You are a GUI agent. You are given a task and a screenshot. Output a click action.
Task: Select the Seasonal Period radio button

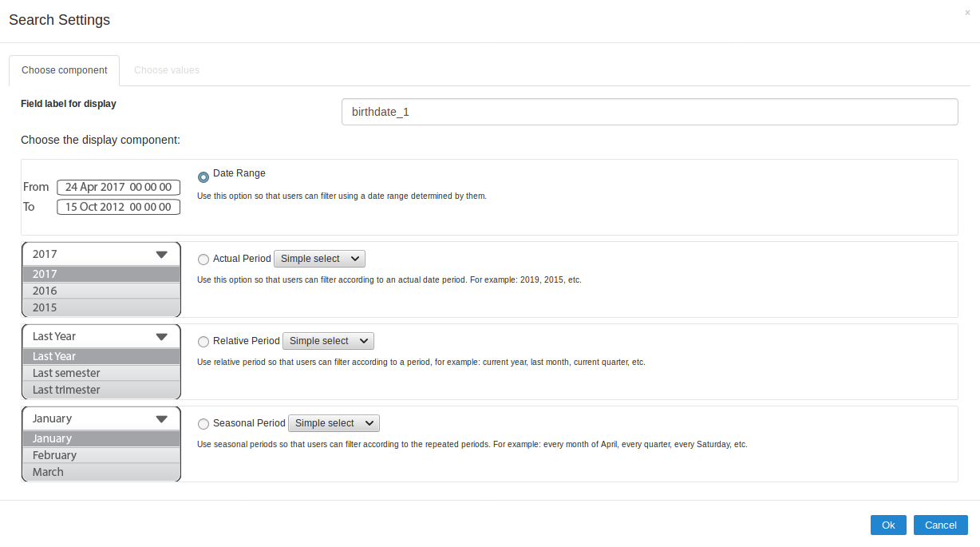click(204, 424)
